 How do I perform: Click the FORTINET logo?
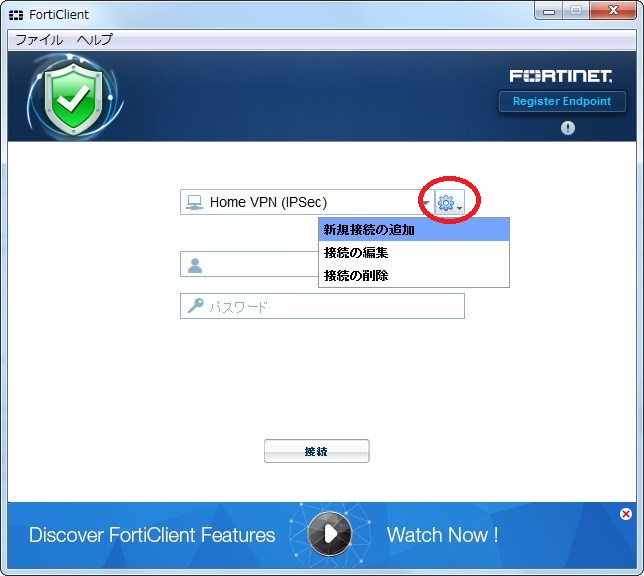pos(561,76)
